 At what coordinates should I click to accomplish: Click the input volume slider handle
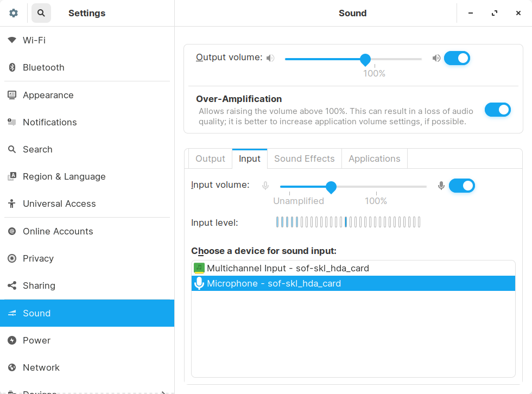pos(331,187)
